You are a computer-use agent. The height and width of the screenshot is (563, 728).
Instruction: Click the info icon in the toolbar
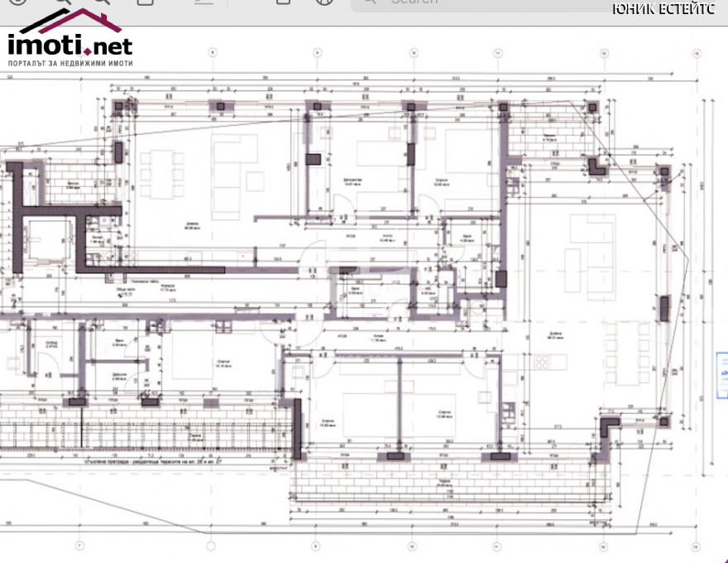point(17,2)
